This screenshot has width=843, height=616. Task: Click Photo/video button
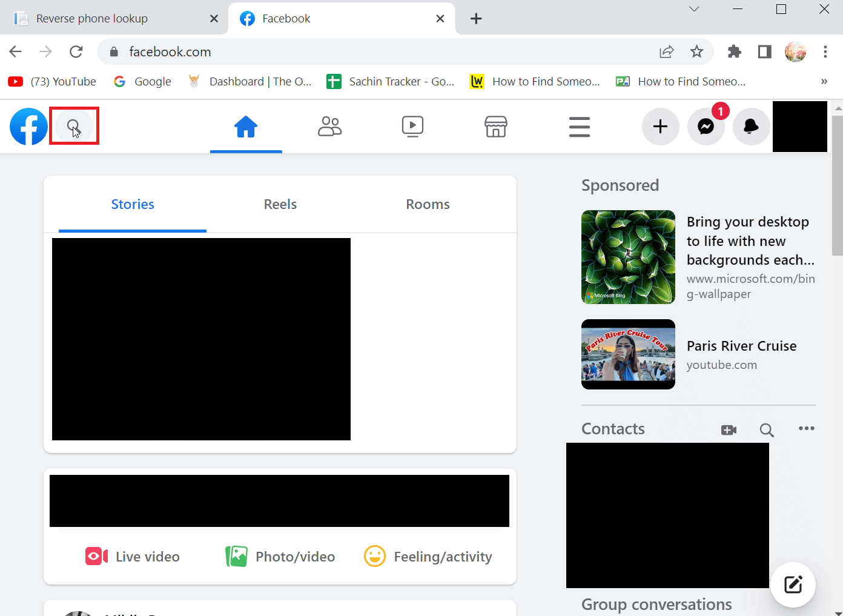click(x=280, y=556)
